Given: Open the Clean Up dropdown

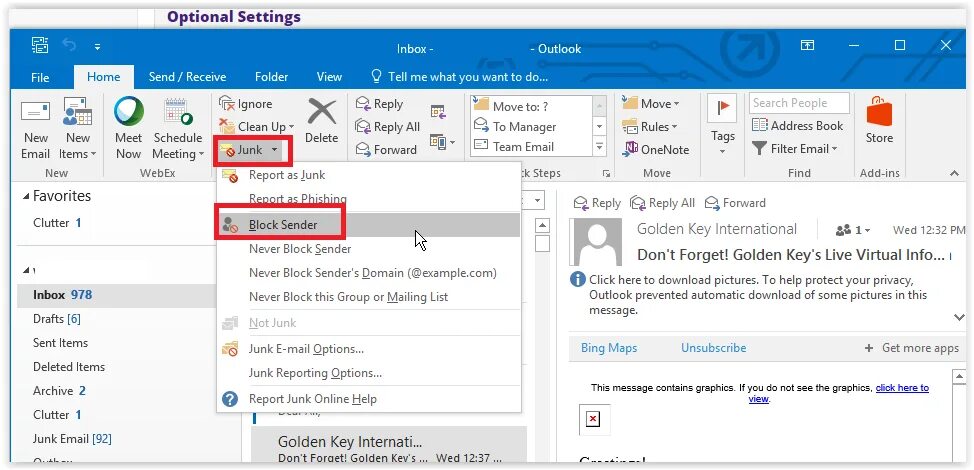Looking at the screenshot, I should pyautogui.click(x=257, y=127).
